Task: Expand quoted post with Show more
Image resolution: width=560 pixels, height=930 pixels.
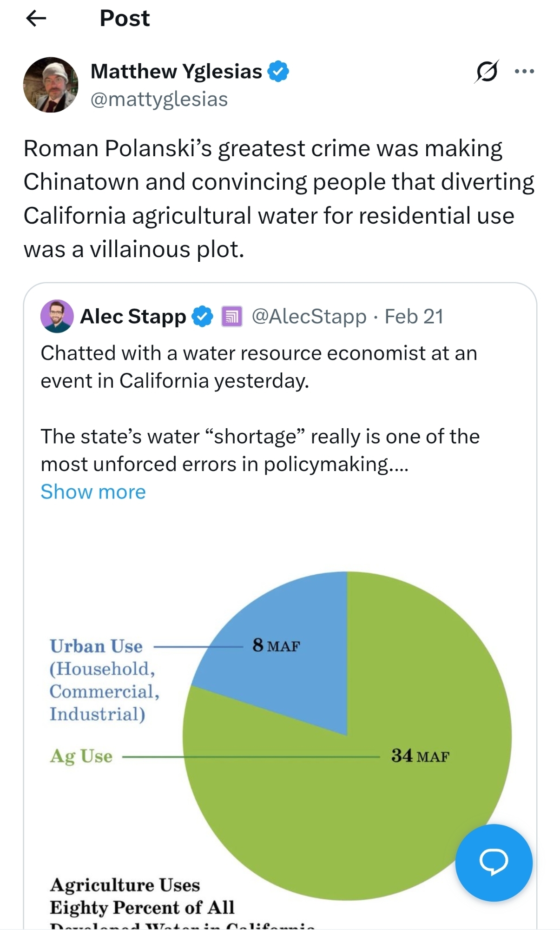Action: coord(93,492)
